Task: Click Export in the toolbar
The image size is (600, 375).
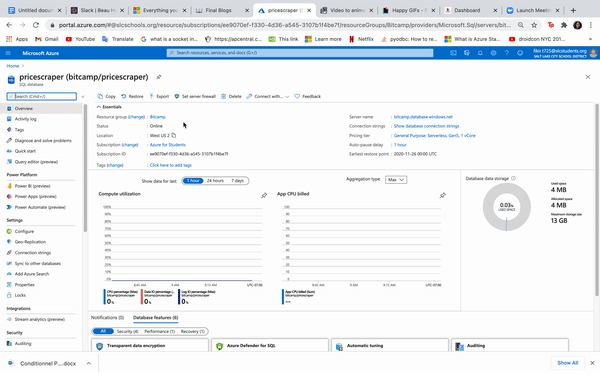Action: (159, 96)
